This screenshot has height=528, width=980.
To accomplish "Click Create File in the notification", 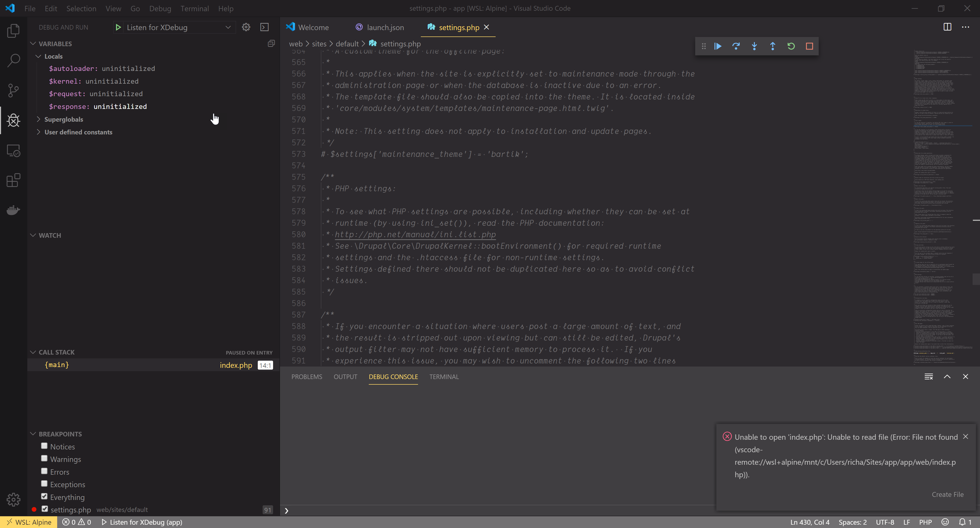I will point(948,495).
